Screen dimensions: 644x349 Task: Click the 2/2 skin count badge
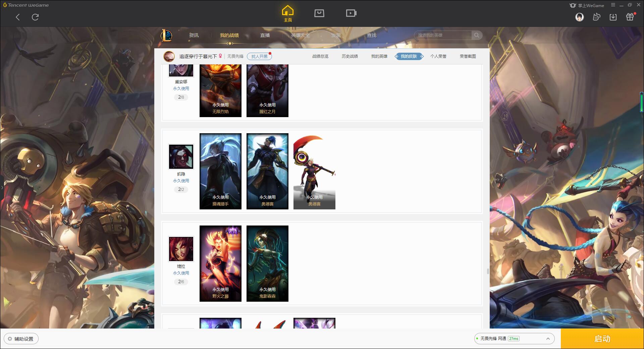pos(181,190)
